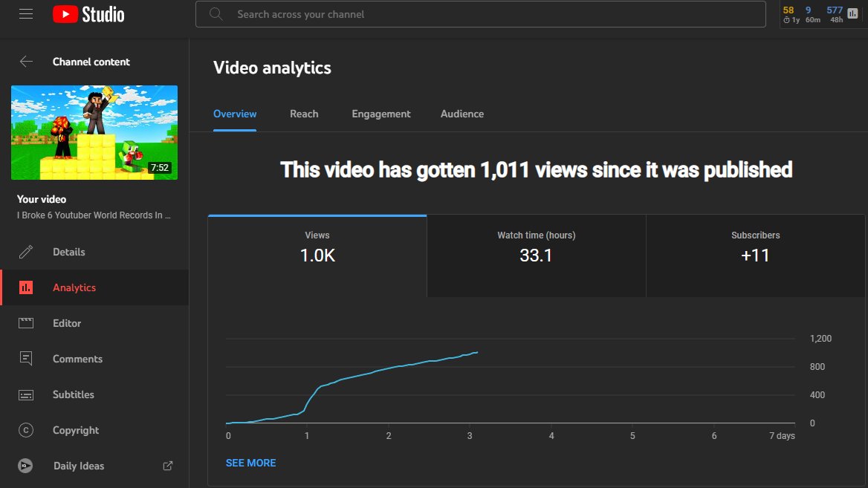Click the video thumbnail preview
Screen dimensions: 868x488
pyautogui.click(x=94, y=132)
